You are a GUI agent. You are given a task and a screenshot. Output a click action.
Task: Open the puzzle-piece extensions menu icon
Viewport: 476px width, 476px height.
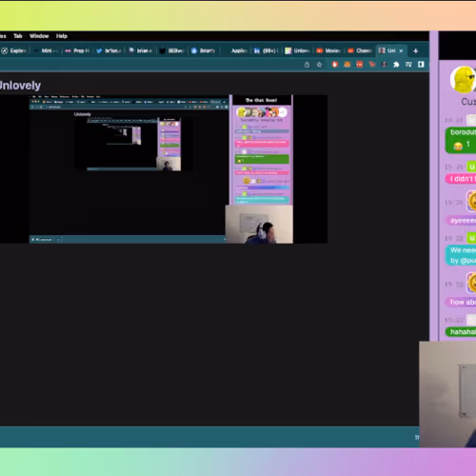[396, 65]
